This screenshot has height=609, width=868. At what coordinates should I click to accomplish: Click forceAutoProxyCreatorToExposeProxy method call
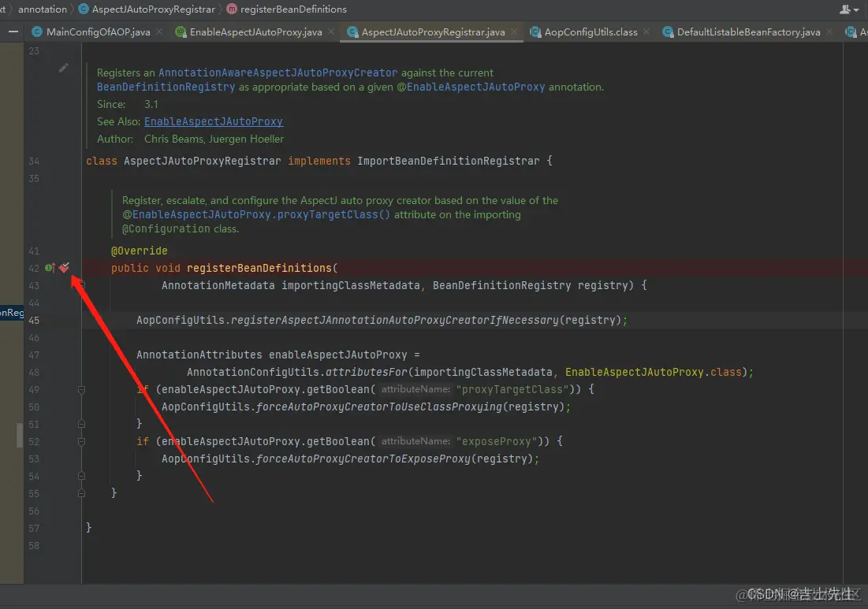coord(363,459)
